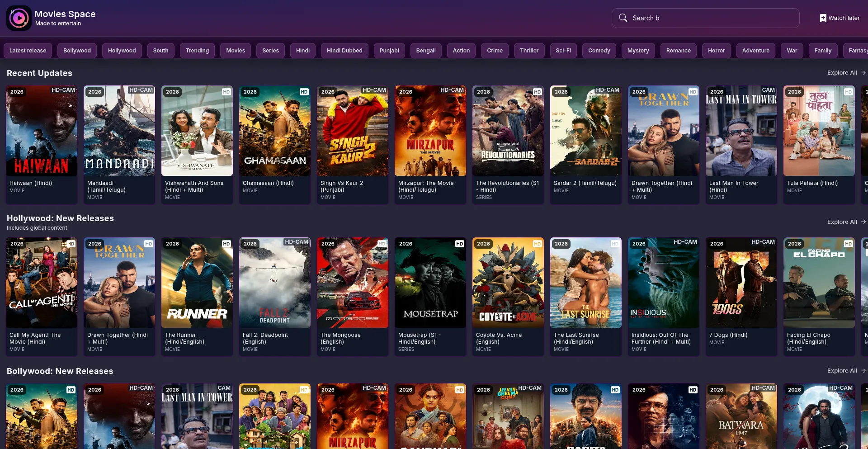Open the Insidious movie poster
This screenshot has width=868, height=449.
(x=664, y=283)
